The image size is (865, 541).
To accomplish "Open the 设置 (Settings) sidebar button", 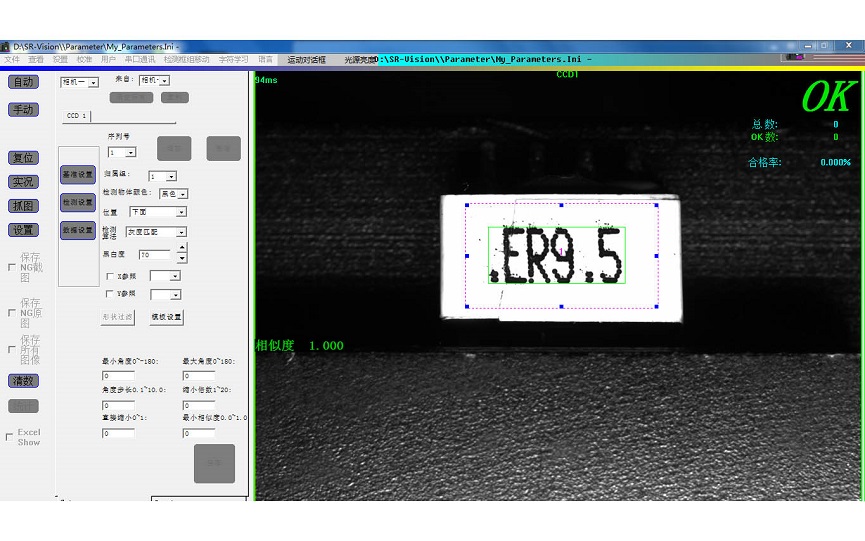I will click(23, 230).
